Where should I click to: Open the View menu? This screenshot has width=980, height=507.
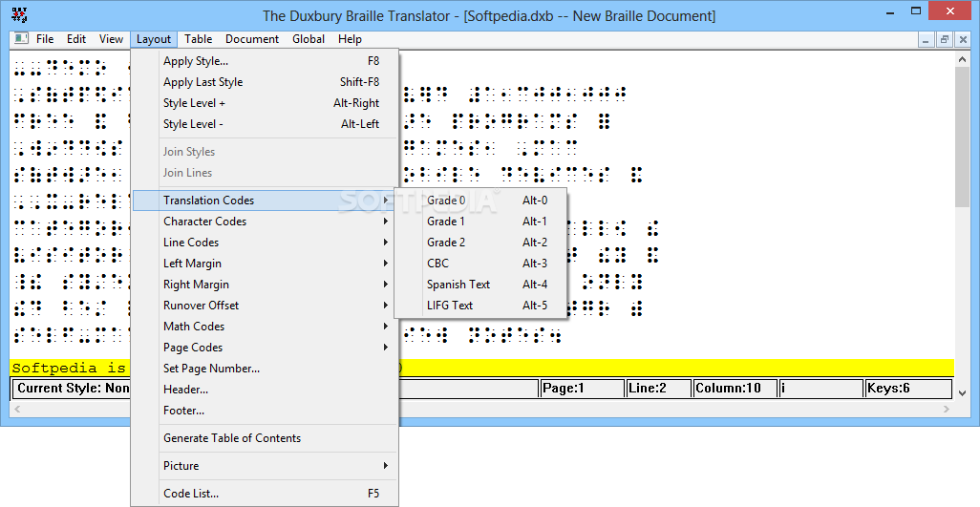coord(111,39)
